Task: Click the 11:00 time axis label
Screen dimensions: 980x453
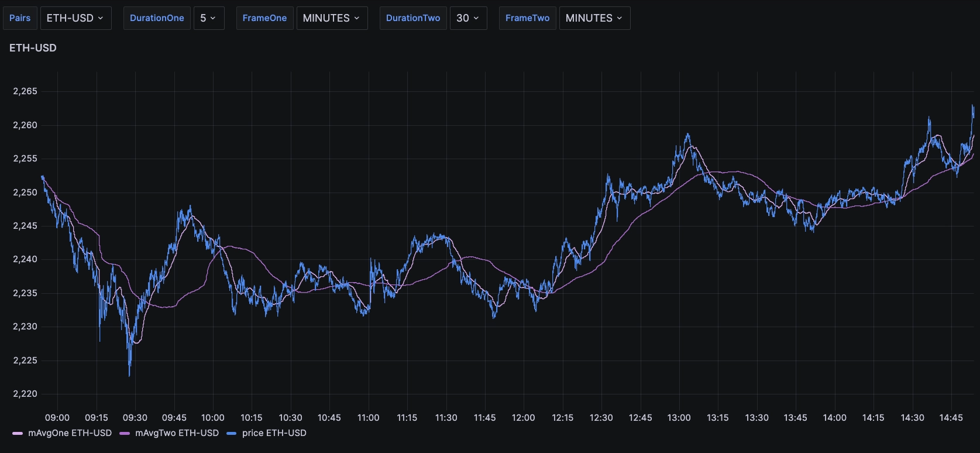Action: [x=369, y=418]
